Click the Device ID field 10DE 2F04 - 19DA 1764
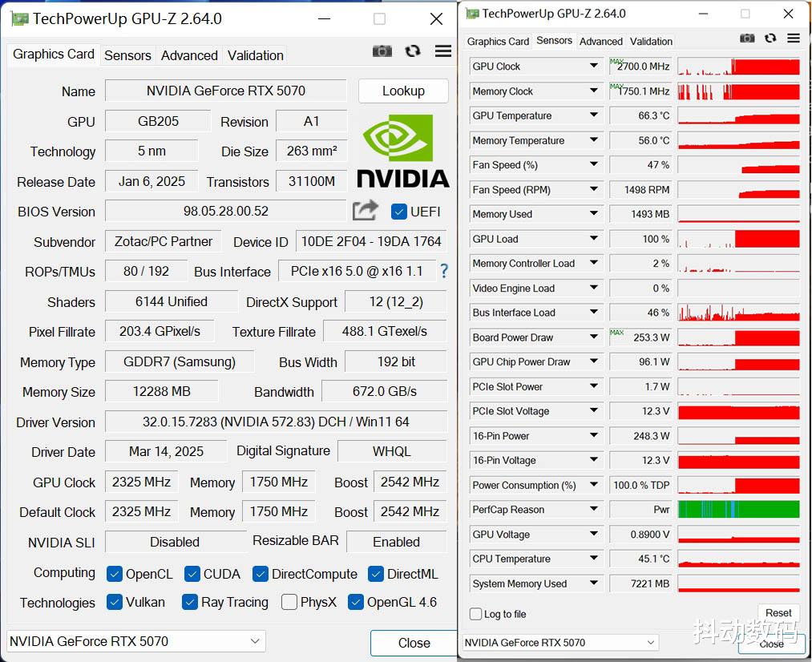 [371, 241]
